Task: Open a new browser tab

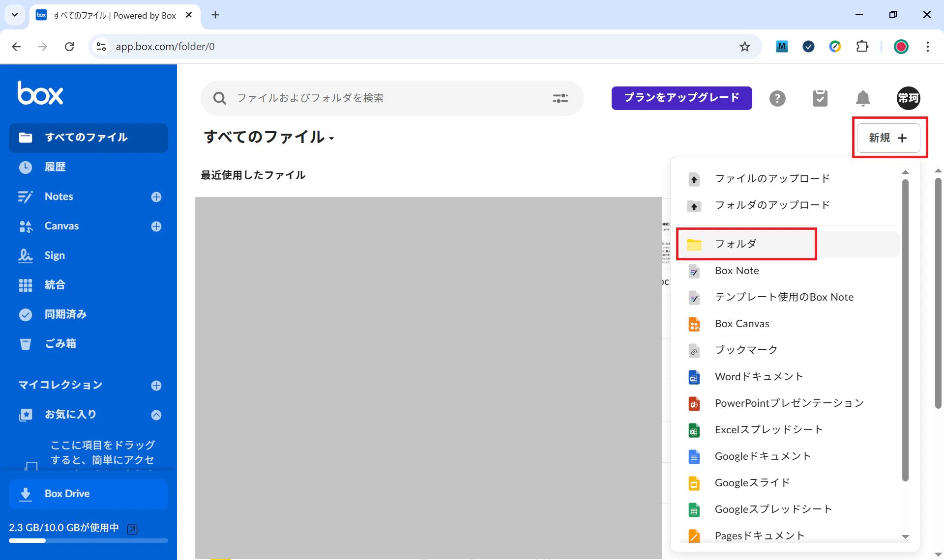Action: tap(215, 15)
